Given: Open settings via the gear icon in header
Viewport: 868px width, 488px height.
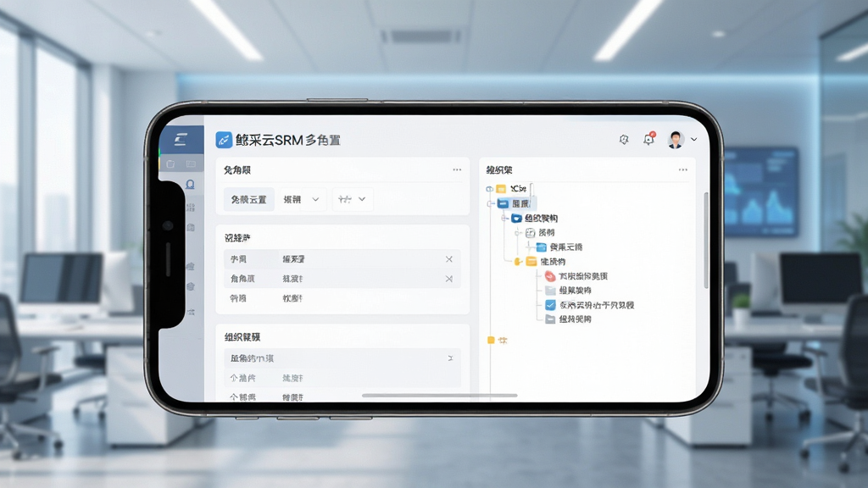Looking at the screenshot, I should [x=624, y=140].
